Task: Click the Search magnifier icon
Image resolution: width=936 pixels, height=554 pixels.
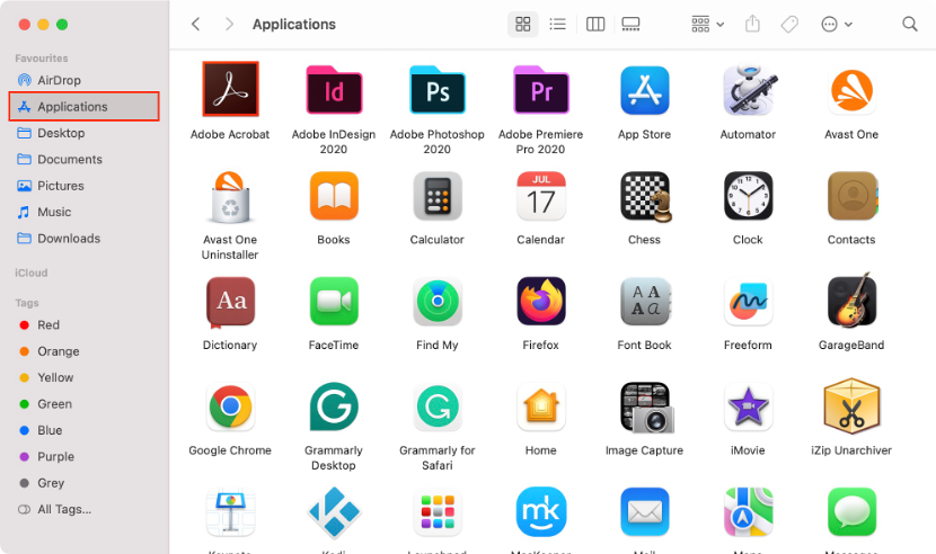Action: click(x=910, y=24)
